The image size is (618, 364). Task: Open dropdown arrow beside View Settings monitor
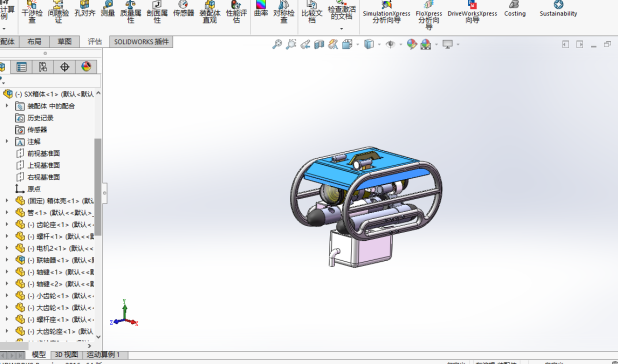[458, 45]
